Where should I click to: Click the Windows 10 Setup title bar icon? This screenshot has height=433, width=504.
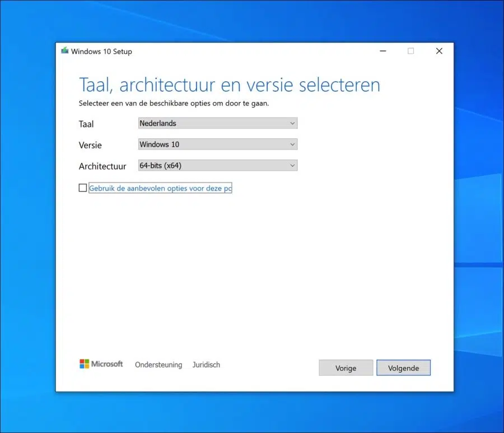pos(65,50)
